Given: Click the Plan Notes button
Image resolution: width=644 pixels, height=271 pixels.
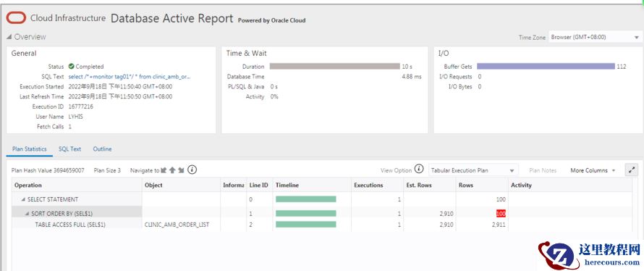Looking at the screenshot, I should 543,170.
